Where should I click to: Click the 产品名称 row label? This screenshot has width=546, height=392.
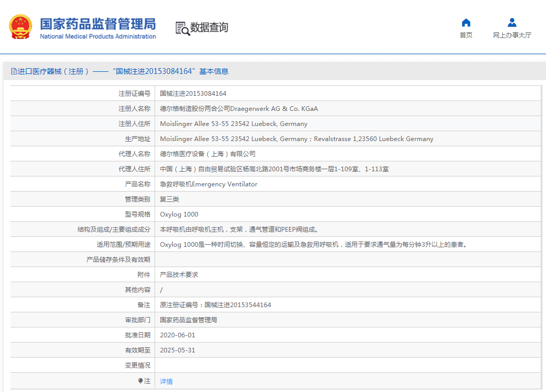tap(137, 184)
